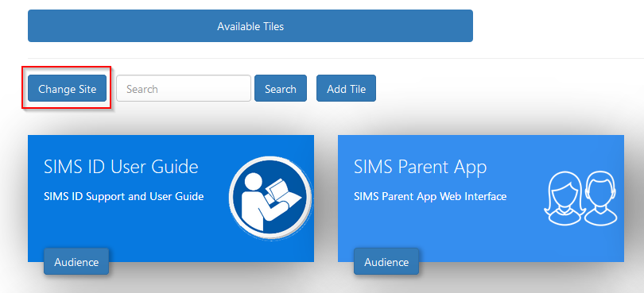This screenshot has height=293, width=644.
Task: Select the male figure in the parents icon
Action: pyautogui.click(x=600, y=199)
